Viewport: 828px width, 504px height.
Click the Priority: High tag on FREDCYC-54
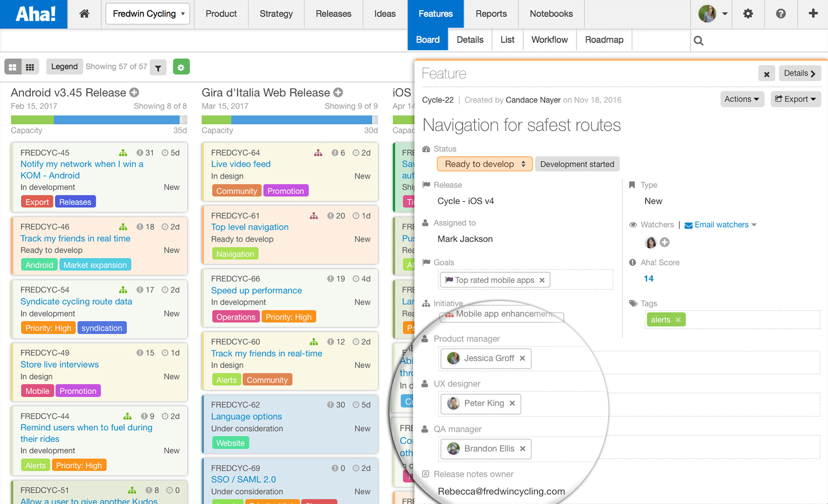[48, 328]
